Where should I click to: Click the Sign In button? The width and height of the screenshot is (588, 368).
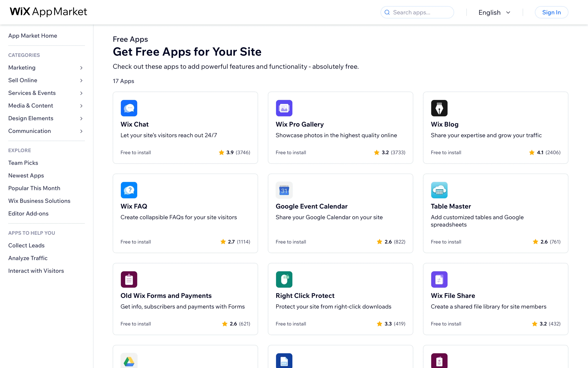pyautogui.click(x=551, y=12)
